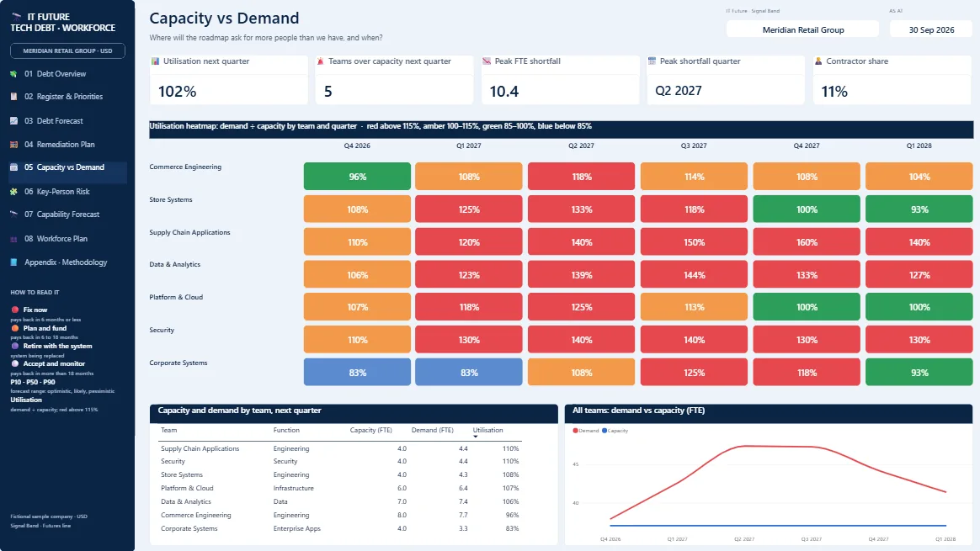Open 04 Remediation Plan page
This screenshot has width=980, height=551.
[60, 145]
